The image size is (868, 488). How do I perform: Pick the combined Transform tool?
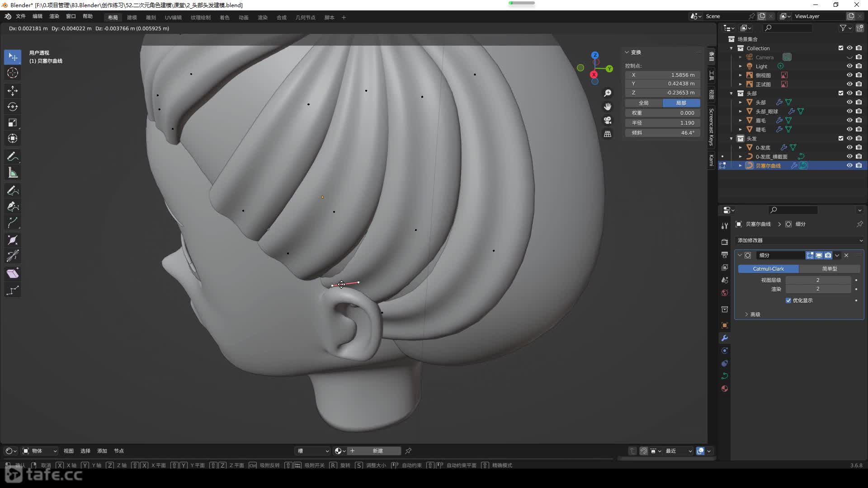13,138
